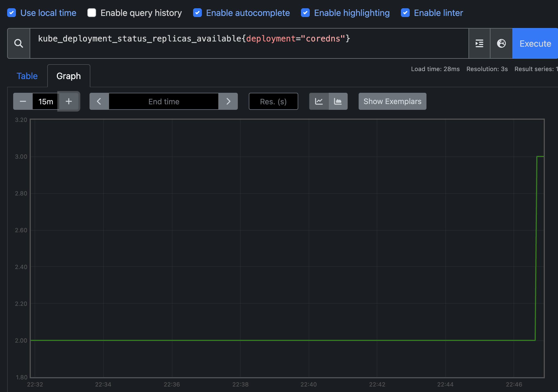Click the Show Exemplars button
558x392 pixels.
coord(392,101)
